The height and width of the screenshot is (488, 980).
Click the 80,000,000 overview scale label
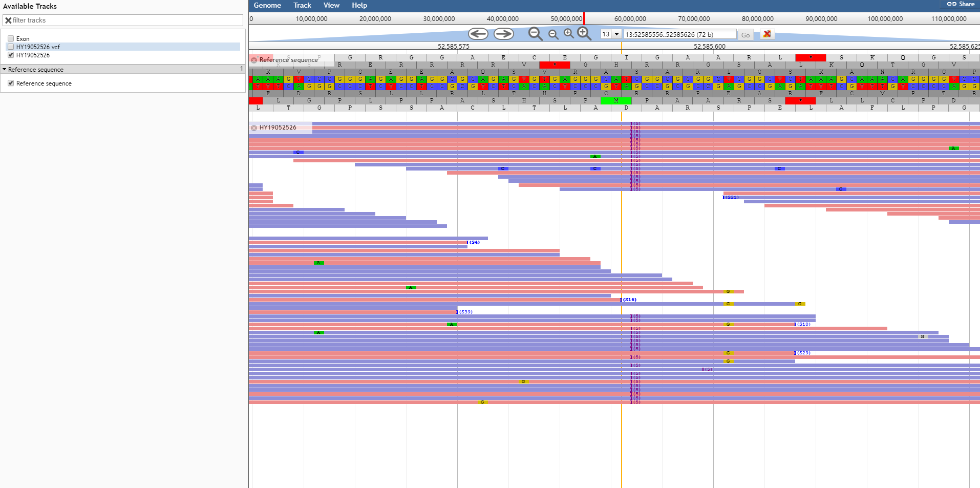click(x=757, y=19)
